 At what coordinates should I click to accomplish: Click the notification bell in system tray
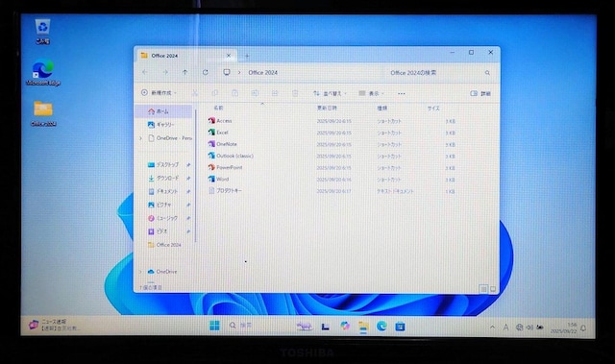click(583, 328)
